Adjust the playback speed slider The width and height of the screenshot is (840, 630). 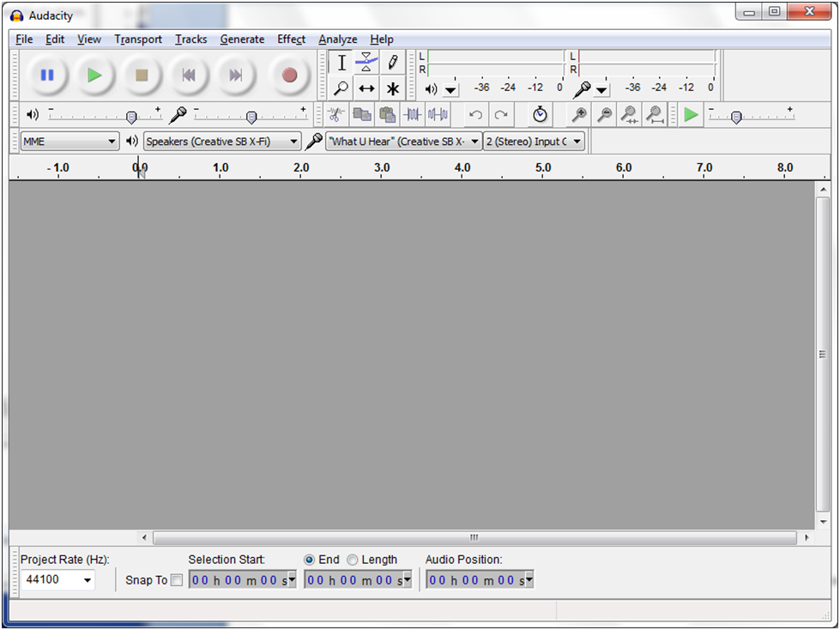coord(736,117)
